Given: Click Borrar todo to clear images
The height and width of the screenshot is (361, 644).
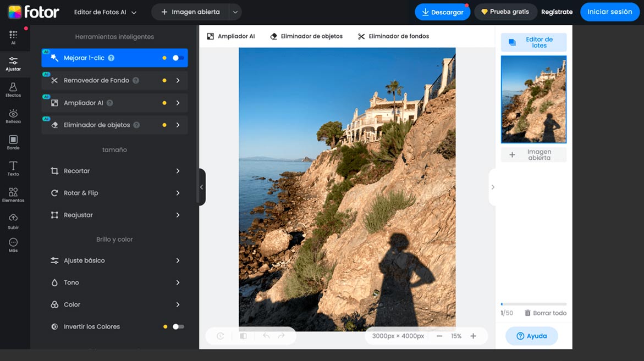Looking at the screenshot, I should [x=546, y=313].
